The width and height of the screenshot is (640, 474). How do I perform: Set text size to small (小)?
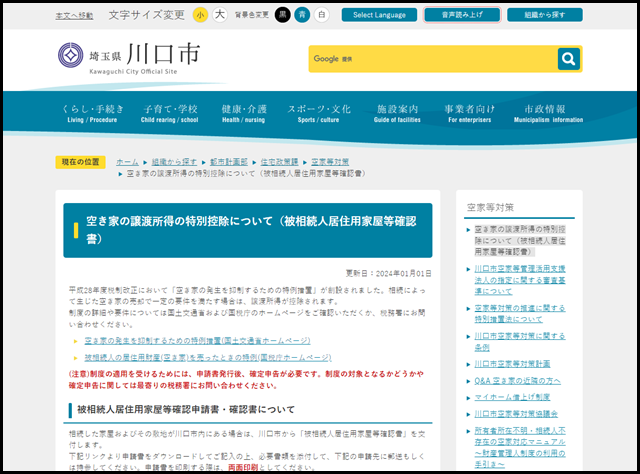[200, 15]
